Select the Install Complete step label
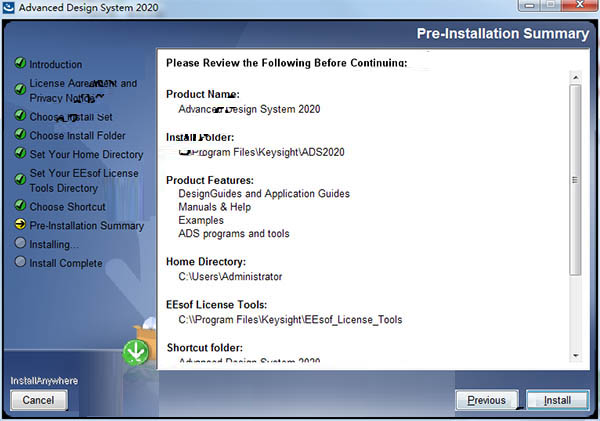The height and width of the screenshot is (421, 600). (x=66, y=263)
